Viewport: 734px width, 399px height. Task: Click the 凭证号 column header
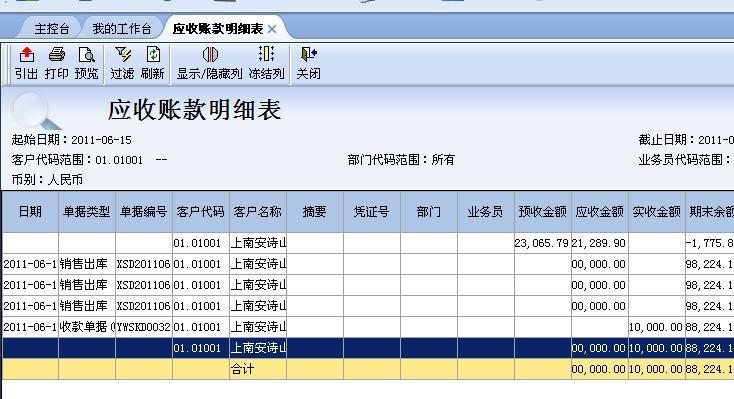372,212
